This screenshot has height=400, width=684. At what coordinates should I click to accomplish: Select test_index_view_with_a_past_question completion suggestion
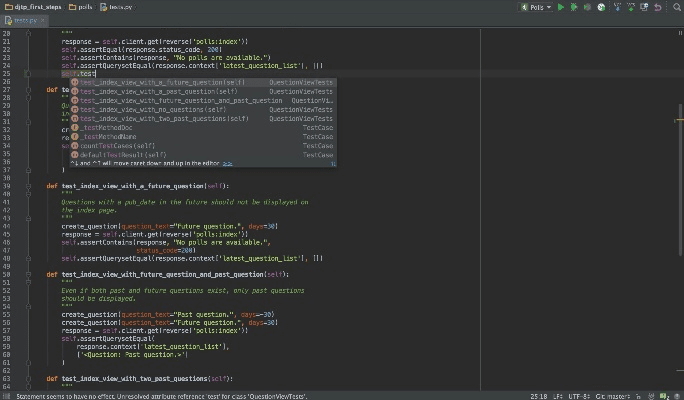157,91
